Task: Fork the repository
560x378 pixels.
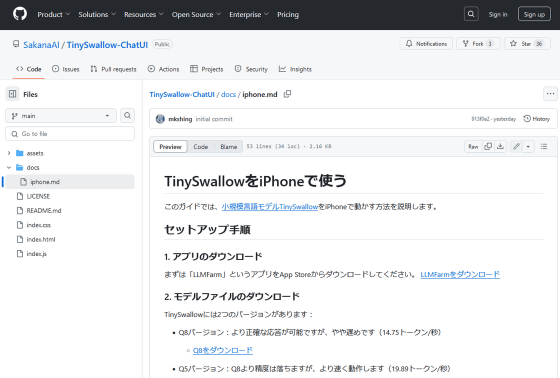Action: 478,44
